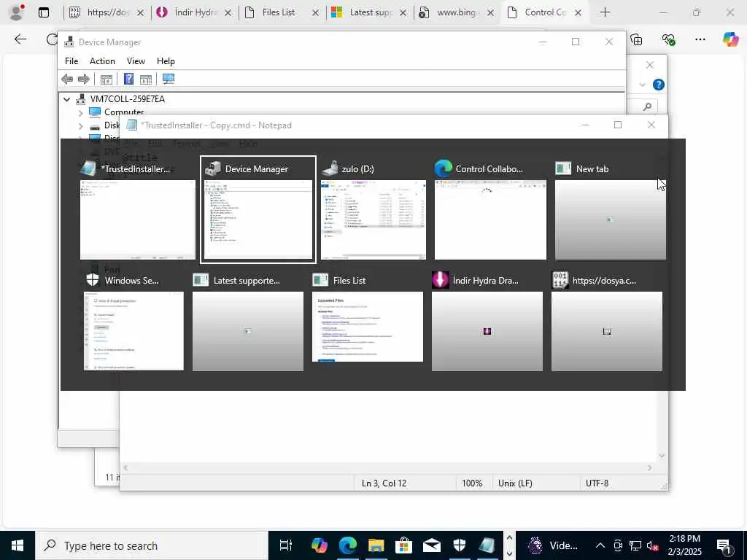Click the Notepad horizontal scrollbar's left arrow
This screenshot has width=747, height=560.
125,468
